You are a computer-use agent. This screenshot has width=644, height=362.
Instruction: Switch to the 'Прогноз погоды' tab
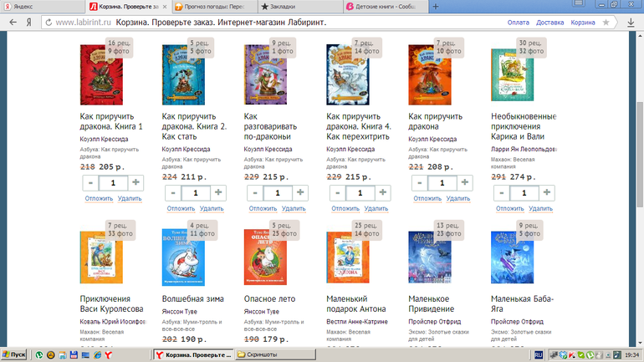tap(210, 6)
